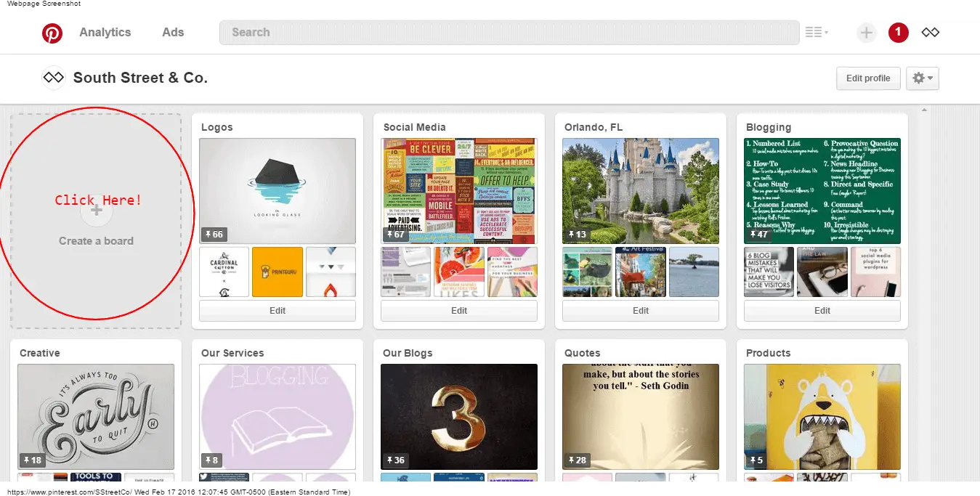
Task: Focus the Search input field
Action: 509,32
